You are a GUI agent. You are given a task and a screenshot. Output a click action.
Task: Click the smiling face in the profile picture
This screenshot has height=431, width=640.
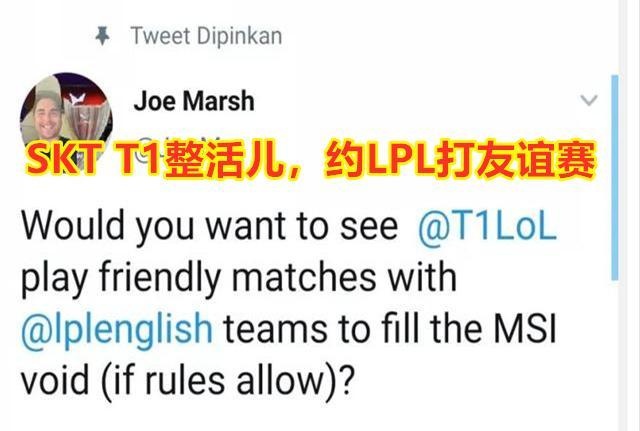click(x=47, y=118)
